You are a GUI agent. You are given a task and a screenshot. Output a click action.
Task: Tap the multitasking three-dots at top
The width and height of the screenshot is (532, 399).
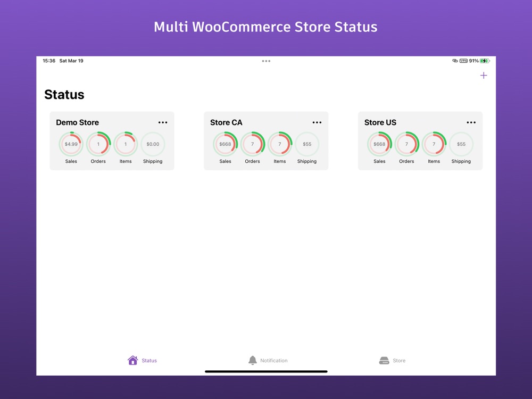266,61
